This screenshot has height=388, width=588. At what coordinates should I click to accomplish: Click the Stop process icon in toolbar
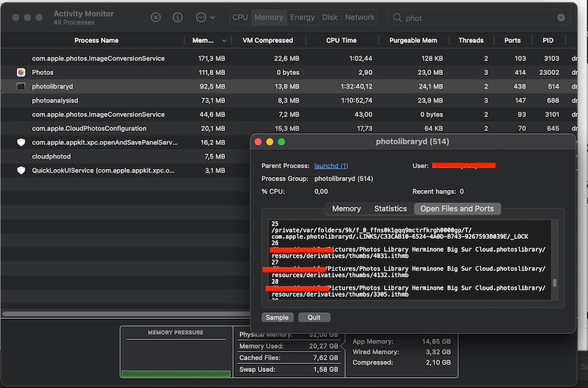pyautogui.click(x=156, y=17)
